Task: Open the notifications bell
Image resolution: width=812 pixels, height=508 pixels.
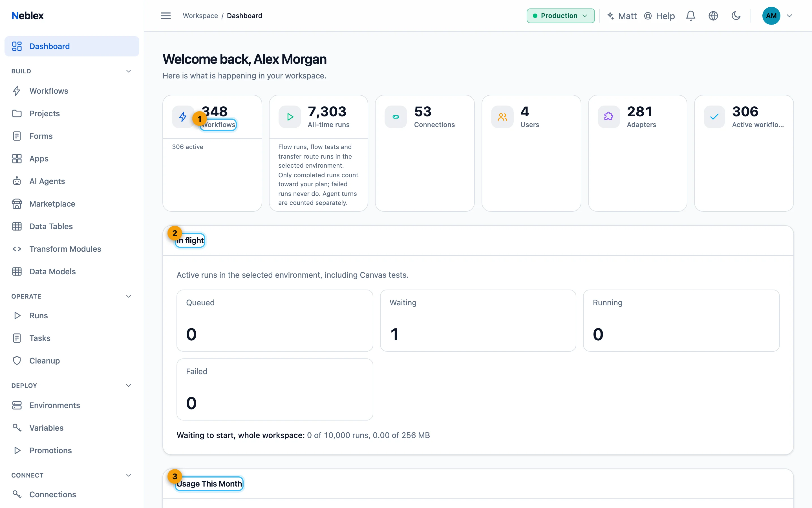Action: coord(690,16)
